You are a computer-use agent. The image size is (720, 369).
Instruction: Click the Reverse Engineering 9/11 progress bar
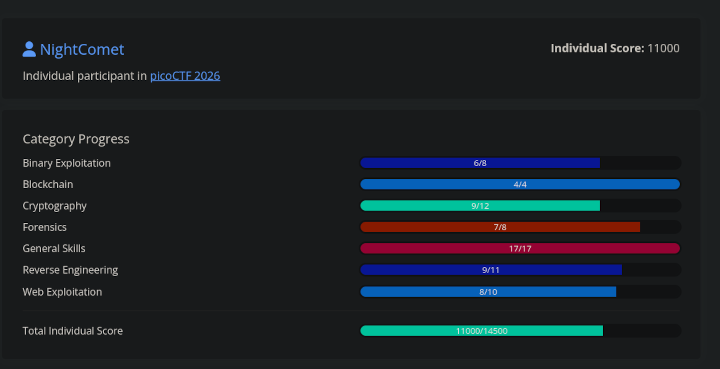520,270
